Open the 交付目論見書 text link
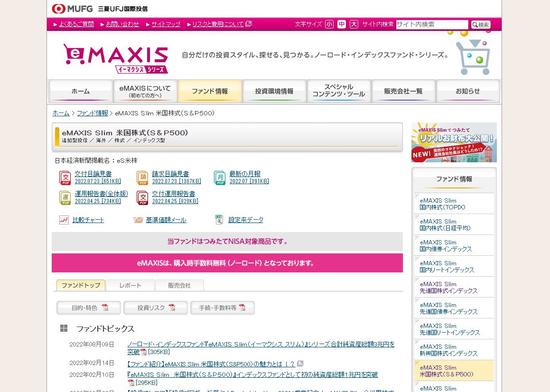The height and width of the screenshot is (392, 550). click(93, 174)
